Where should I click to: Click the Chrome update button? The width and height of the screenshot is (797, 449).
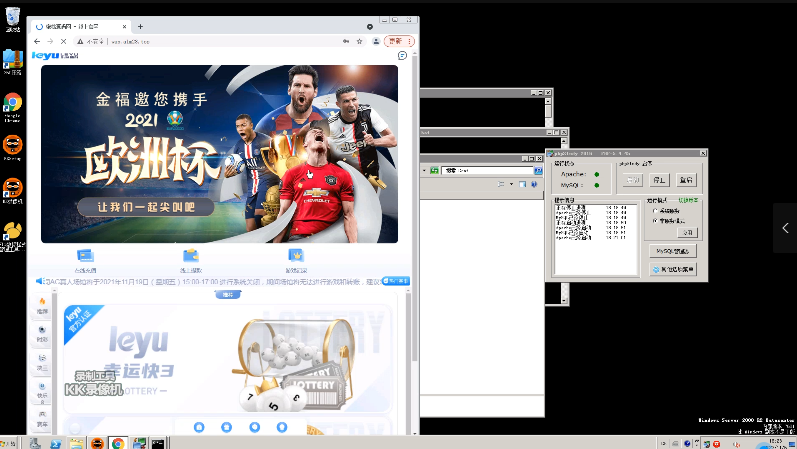399,41
